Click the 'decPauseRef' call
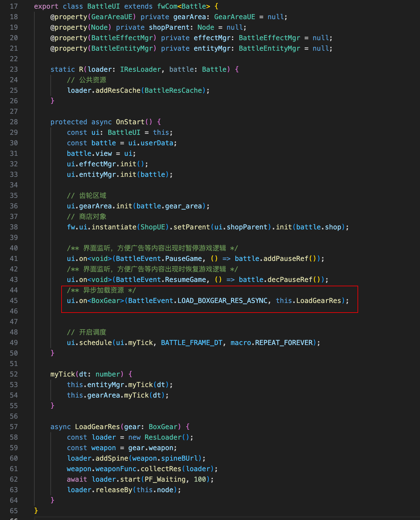This screenshot has width=420, height=520. pos(290,279)
